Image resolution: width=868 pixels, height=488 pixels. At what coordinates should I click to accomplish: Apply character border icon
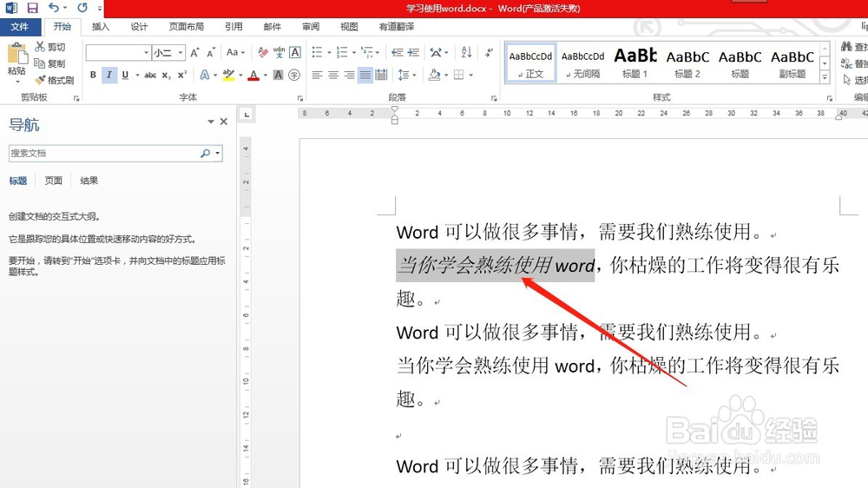pos(295,53)
